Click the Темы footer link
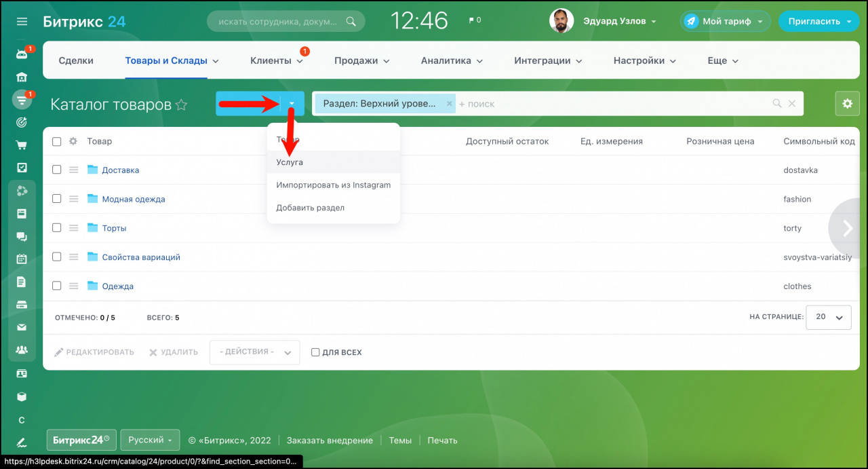Viewport: 868px width, 469px height. point(400,440)
